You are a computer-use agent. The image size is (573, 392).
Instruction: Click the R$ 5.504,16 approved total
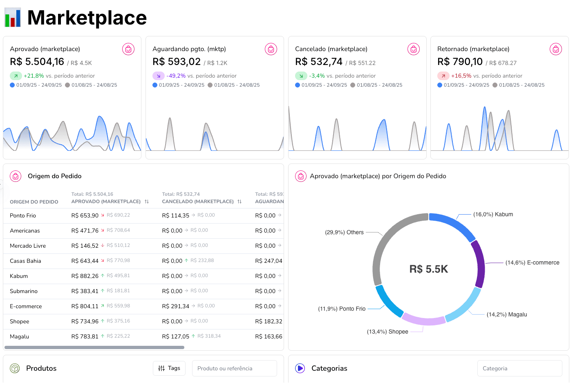pyautogui.click(x=37, y=62)
